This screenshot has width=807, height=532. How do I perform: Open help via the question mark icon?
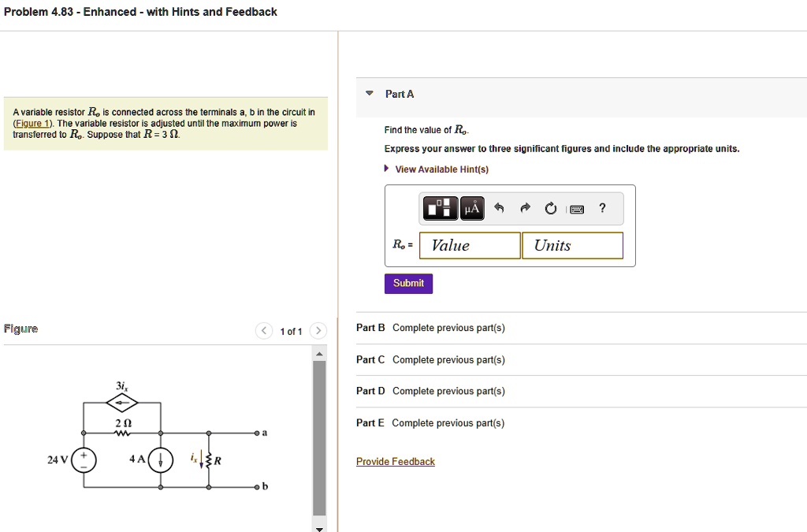click(x=601, y=208)
